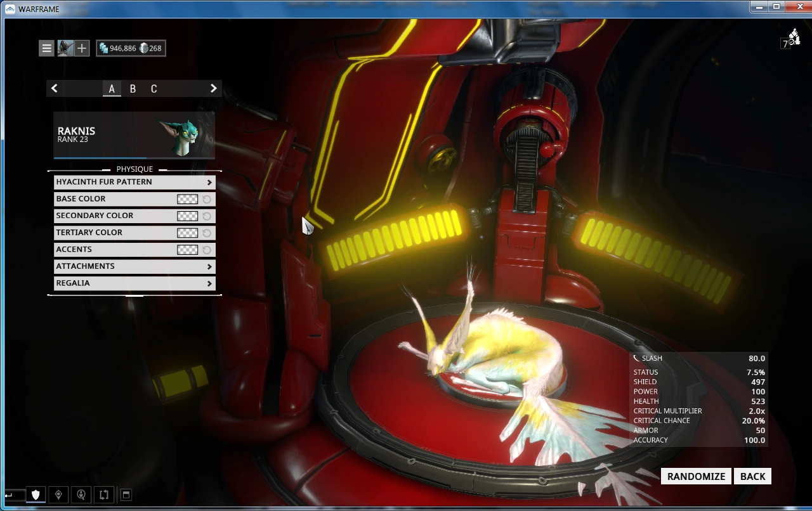
Task: Click the Warframe title bar icon
Action: coord(10,9)
